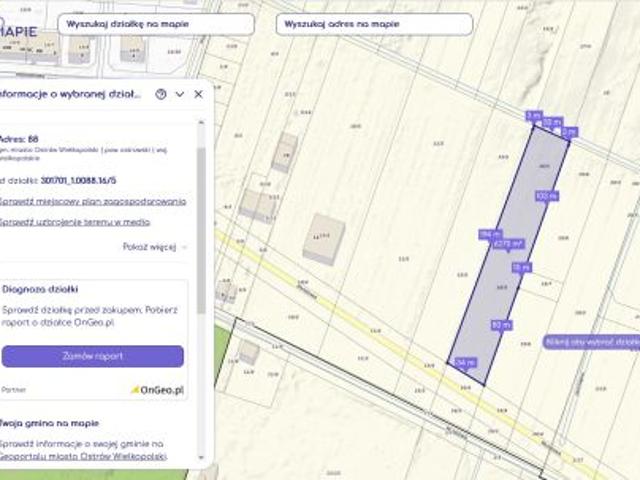This screenshot has height=480, width=640.
Task: Expand 'Pokaż więcej' details
Action: click(155, 247)
